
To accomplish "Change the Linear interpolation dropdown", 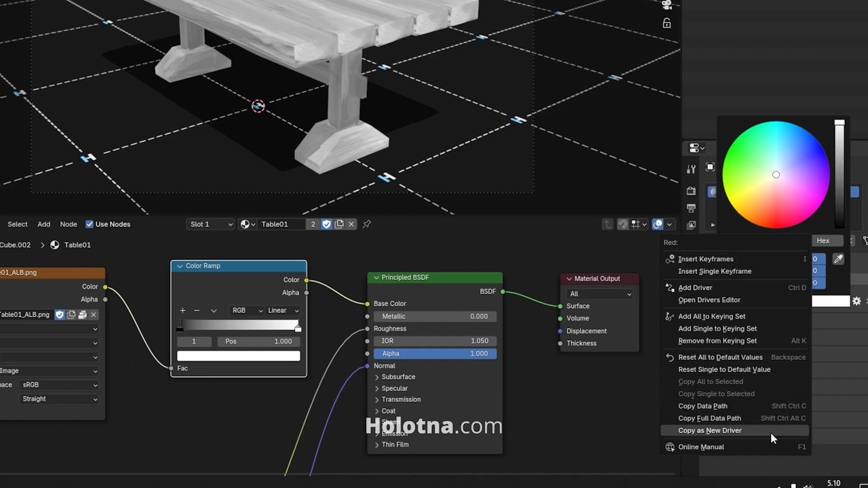I will [283, 310].
